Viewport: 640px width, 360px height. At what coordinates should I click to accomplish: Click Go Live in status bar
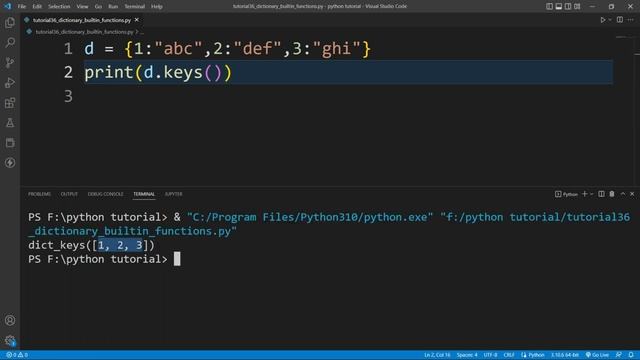coord(597,355)
